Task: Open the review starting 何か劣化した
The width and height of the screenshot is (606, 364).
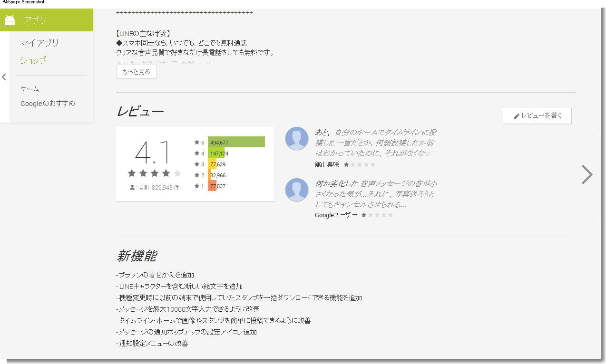Action: tap(376, 193)
